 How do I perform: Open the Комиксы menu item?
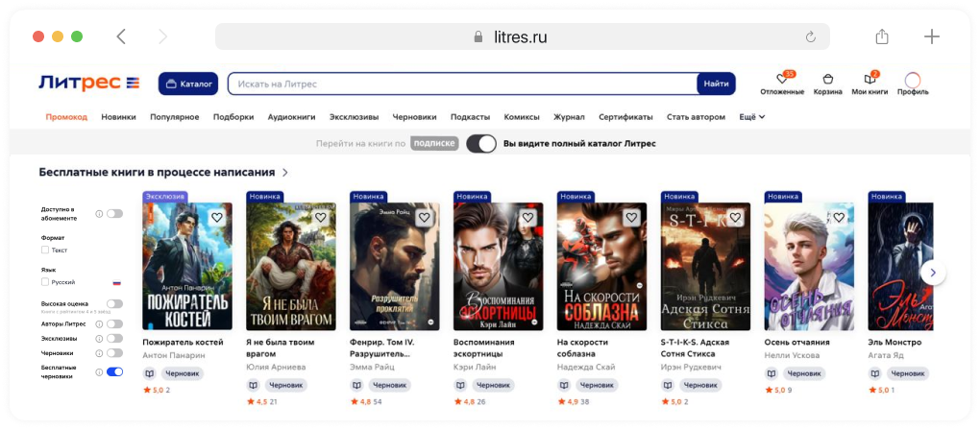pyautogui.click(x=522, y=117)
